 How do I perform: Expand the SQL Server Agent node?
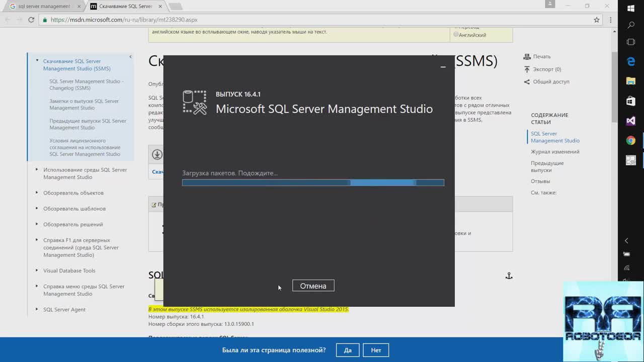[37, 309]
